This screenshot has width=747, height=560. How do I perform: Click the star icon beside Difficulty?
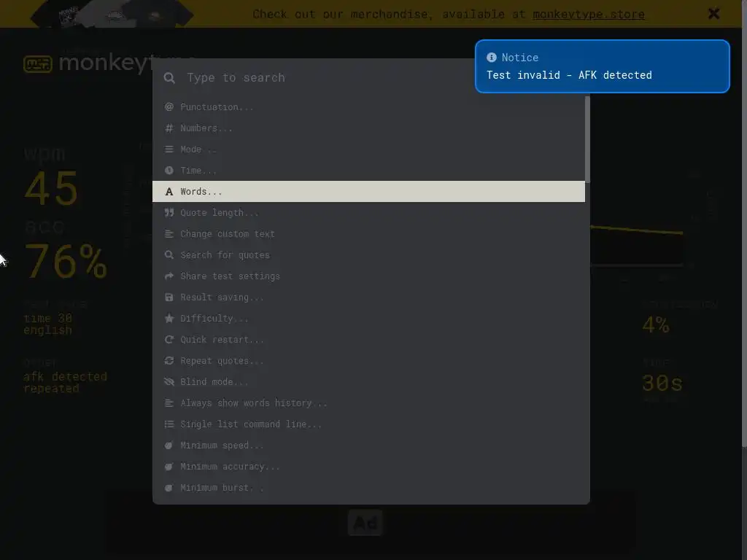(169, 318)
